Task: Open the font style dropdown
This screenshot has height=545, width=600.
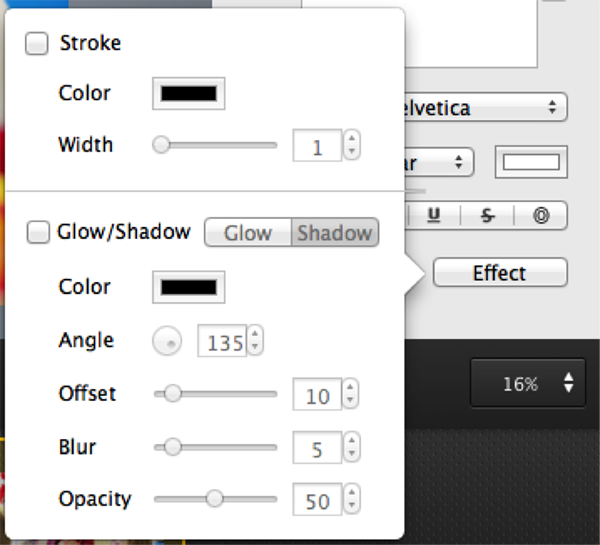Action: coord(440,162)
